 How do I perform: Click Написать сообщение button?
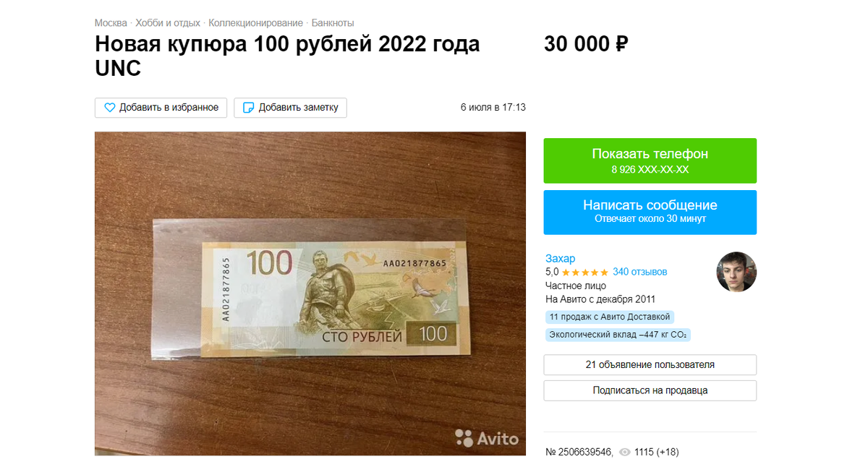click(650, 212)
